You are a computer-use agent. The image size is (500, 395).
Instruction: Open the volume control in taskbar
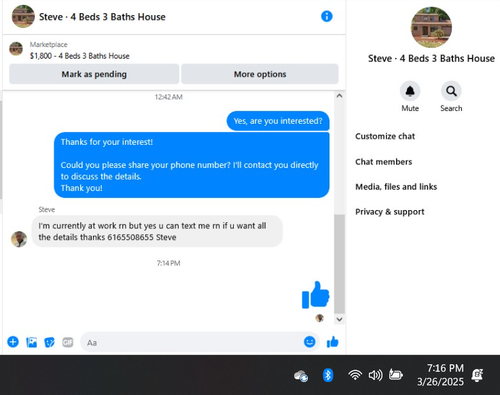(375, 375)
